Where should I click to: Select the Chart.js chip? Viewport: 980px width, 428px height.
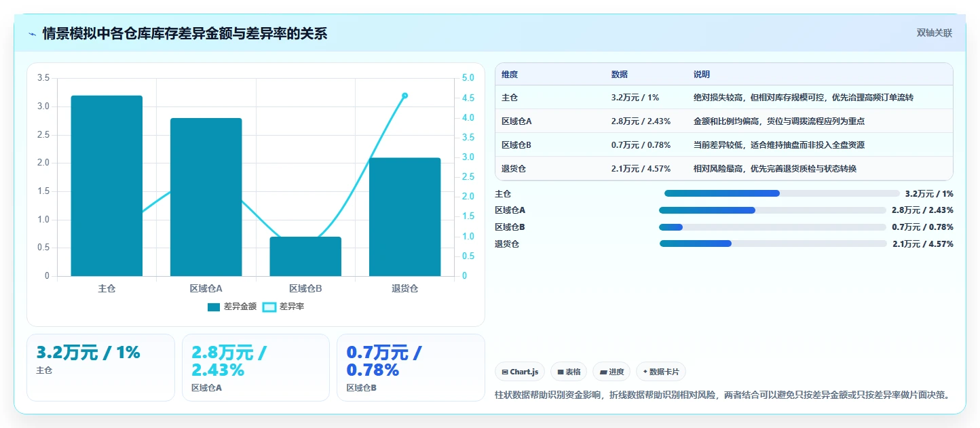(x=520, y=372)
